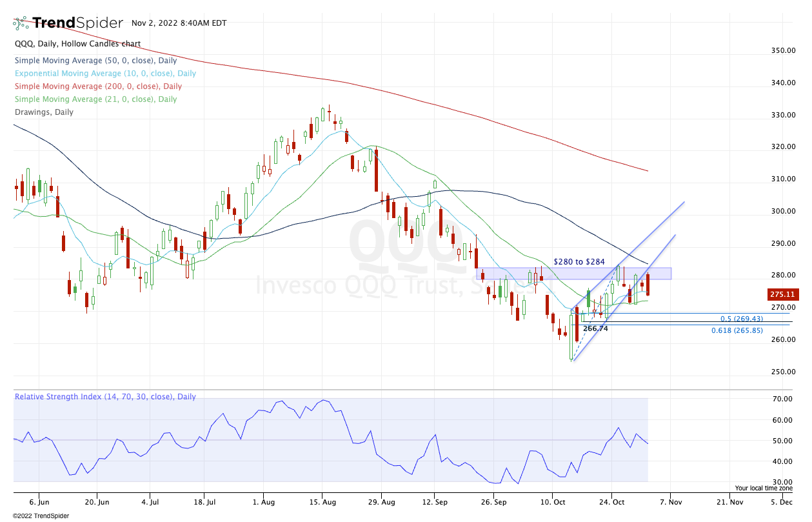Click the shaded $280-$284 resistance zone rectangle
The image size is (812, 522).
coord(574,274)
